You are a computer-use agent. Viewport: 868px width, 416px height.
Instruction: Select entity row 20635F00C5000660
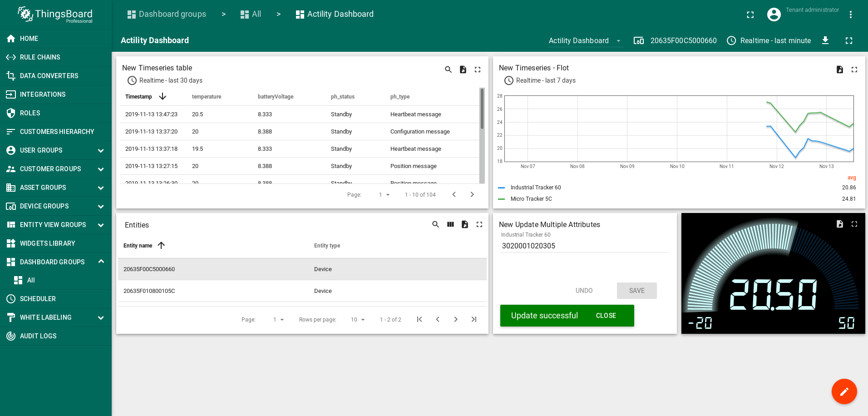(302, 269)
